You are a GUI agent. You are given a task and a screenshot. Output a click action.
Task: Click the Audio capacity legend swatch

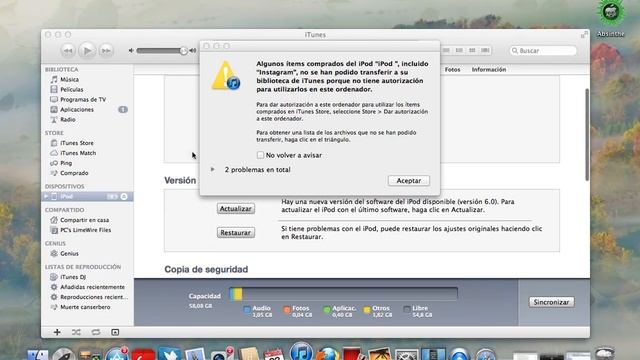(x=247, y=310)
